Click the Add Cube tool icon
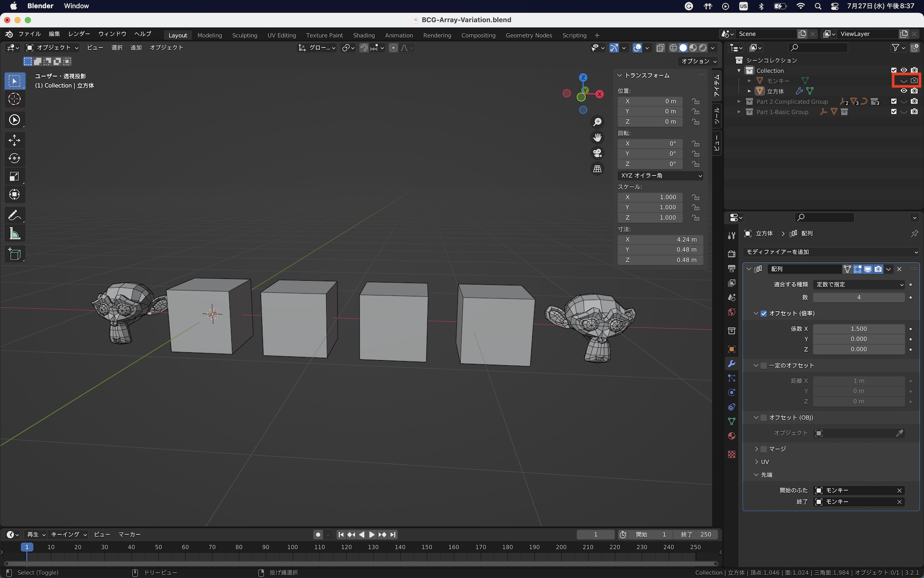Viewport: 924px width, 578px height. click(14, 254)
